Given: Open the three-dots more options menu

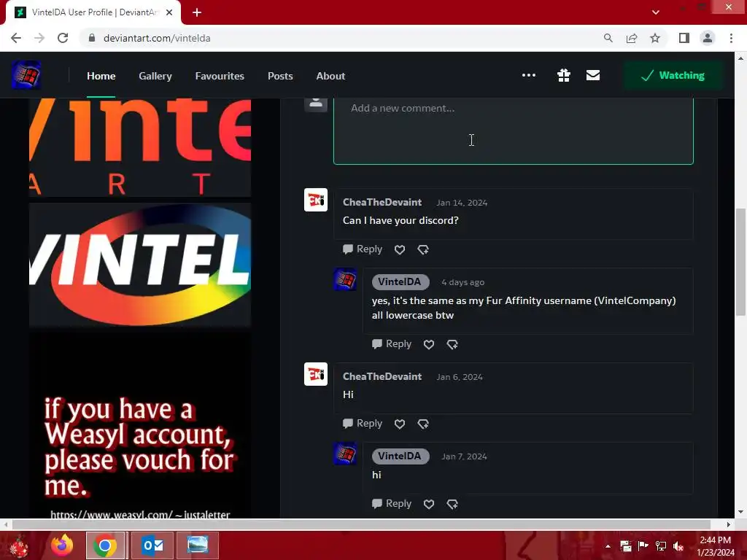Looking at the screenshot, I should tap(528, 75).
